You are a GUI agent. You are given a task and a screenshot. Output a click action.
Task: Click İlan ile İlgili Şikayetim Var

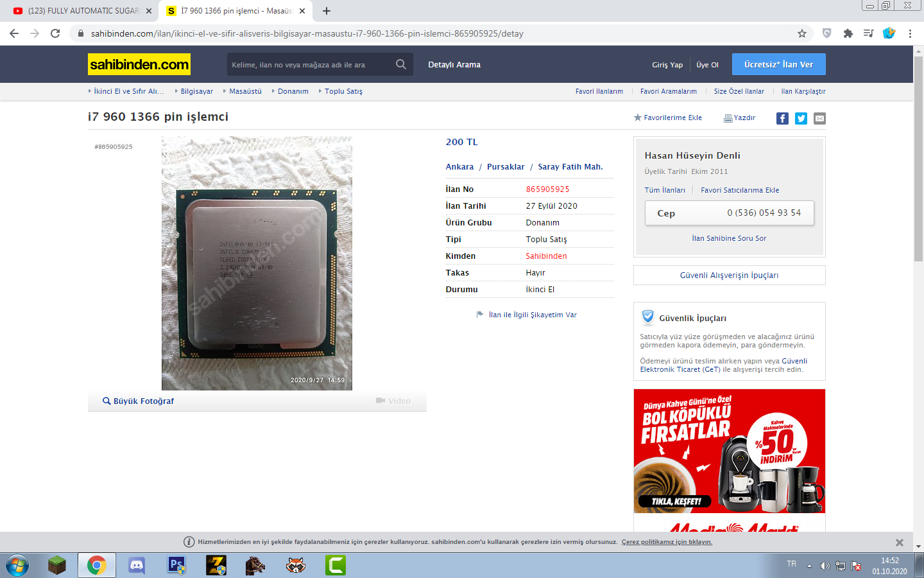pos(533,315)
